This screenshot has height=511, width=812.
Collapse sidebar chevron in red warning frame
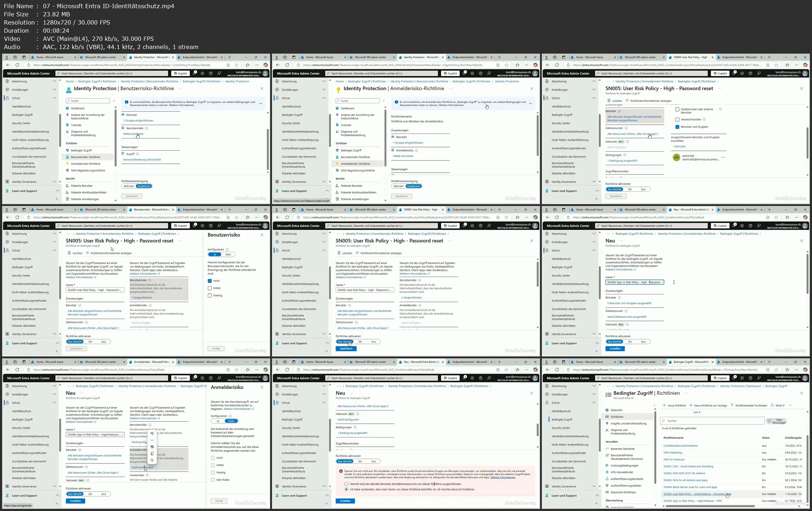326,504
